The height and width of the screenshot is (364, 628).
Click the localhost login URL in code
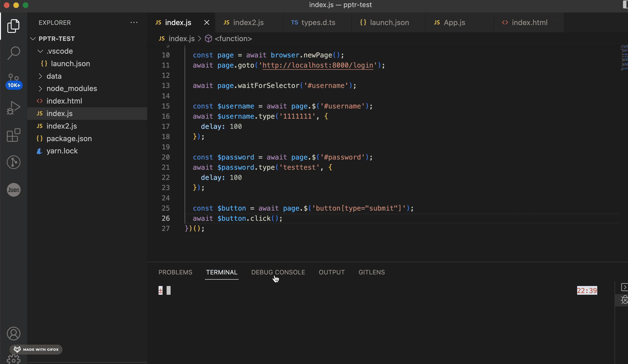click(318, 65)
